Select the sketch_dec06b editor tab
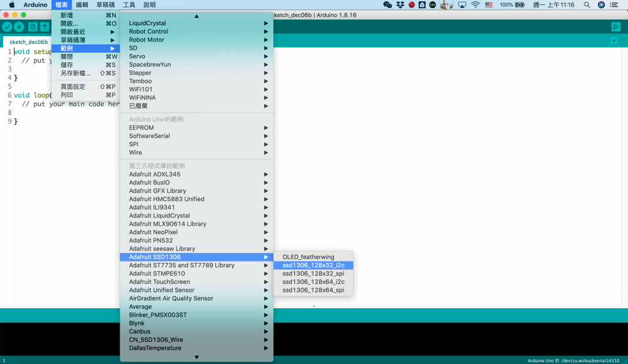Screen dimensions: 628x364 (28, 42)
